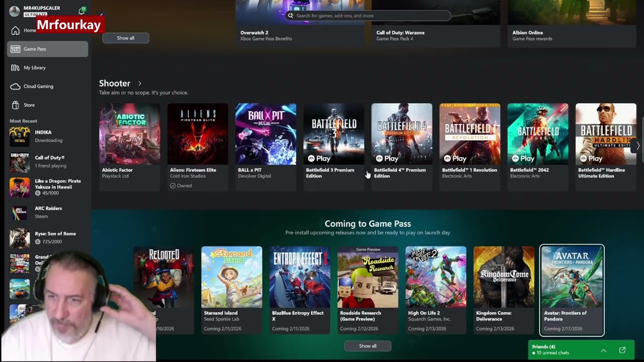Open Avatar: Frontiers of Pandora tile
Image resolution: width=644 pixels, height=362 pixels.
[x=572, y=290]
